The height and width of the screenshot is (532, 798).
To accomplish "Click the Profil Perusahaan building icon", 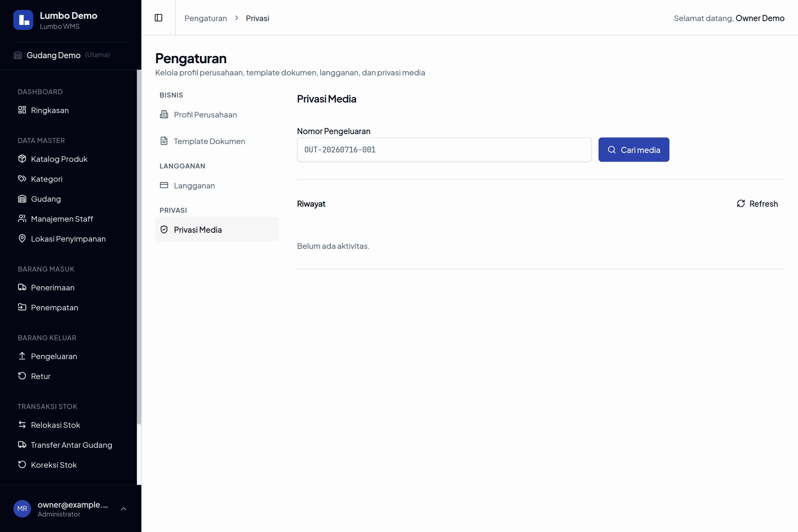I will pos(164,114).
